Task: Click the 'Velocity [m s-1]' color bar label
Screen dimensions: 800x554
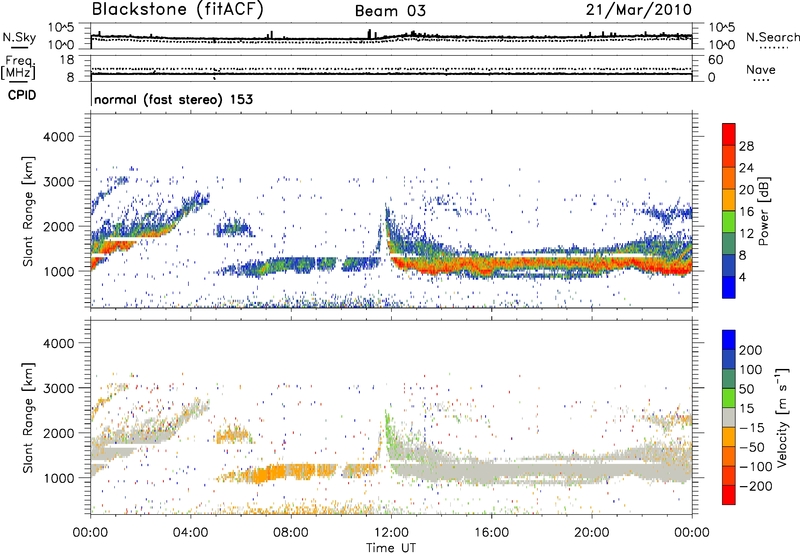Action: click(782, 417)
